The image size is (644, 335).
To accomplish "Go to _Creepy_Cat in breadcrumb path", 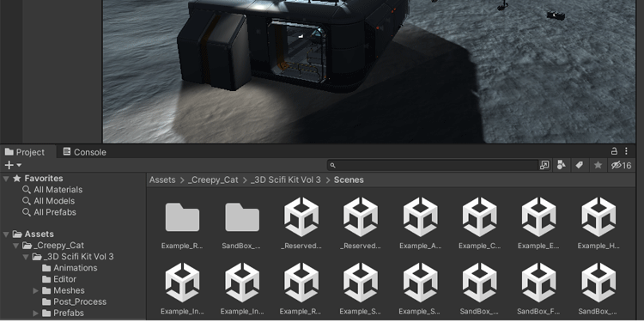I will pos(213,180).
